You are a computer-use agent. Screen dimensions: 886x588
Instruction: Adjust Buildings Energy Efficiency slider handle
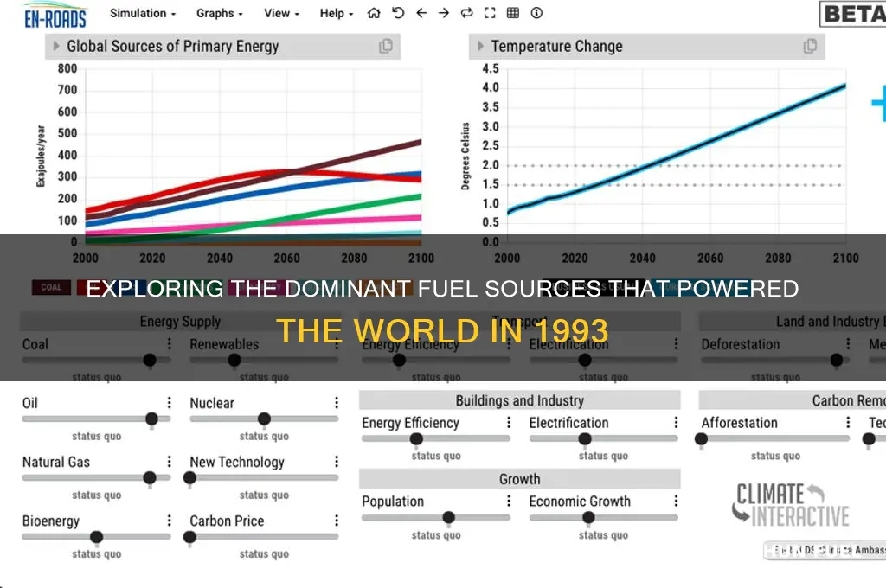(416, 438)
